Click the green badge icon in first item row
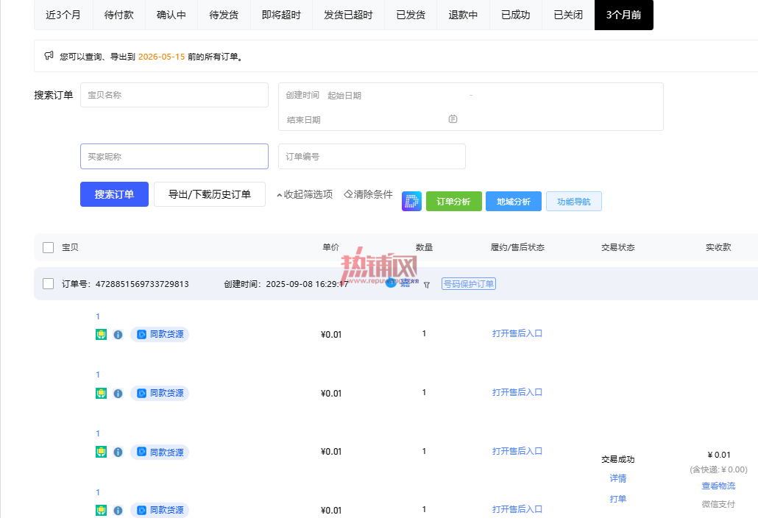The image size is (758, 532). tap(101, 334)
